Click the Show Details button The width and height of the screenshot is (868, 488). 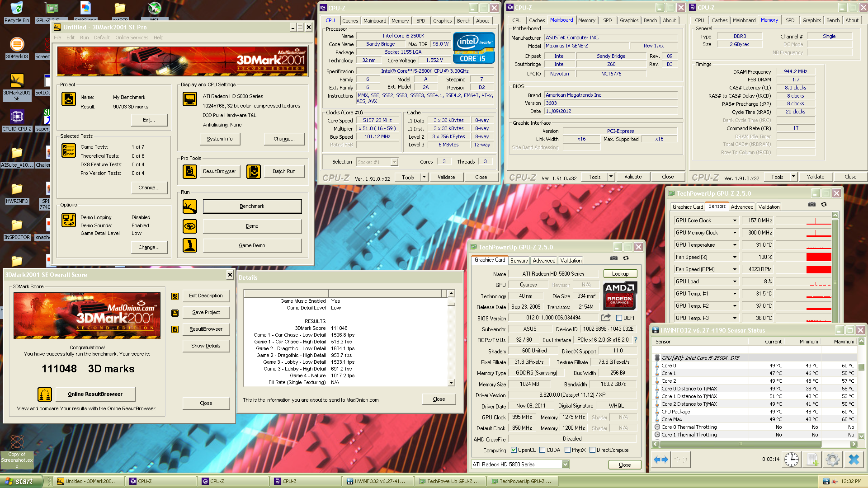point(206,346)
